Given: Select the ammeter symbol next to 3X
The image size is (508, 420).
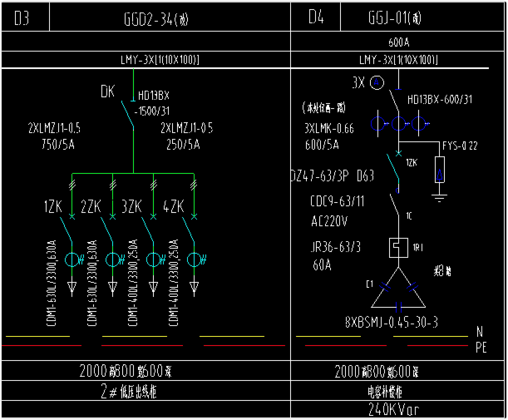Looking at the screenshot, I should click(377, 82).
